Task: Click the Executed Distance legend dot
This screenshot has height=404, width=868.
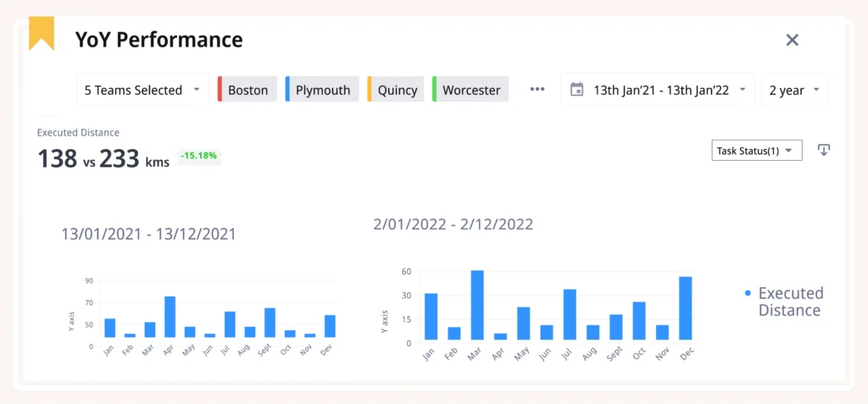Action: [747, 293]
